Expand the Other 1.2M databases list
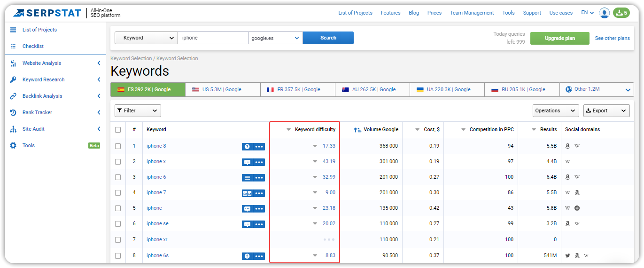Image resolution: width=644 pixels, height=268 pixels. (x=597, y=89)
